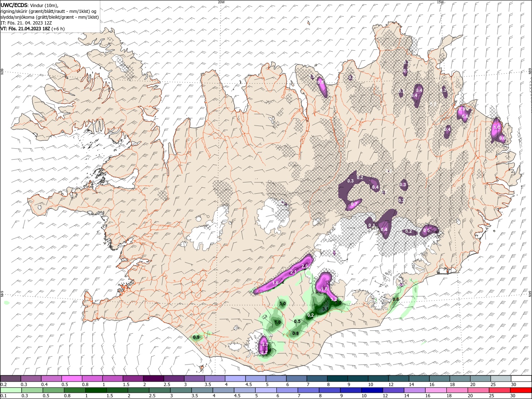Pick the snow legend swatch between 2 and 2.5

click(153, 379)
